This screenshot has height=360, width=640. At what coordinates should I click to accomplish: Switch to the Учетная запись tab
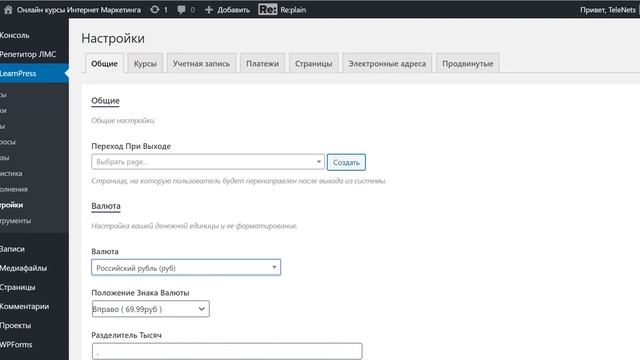201,64
